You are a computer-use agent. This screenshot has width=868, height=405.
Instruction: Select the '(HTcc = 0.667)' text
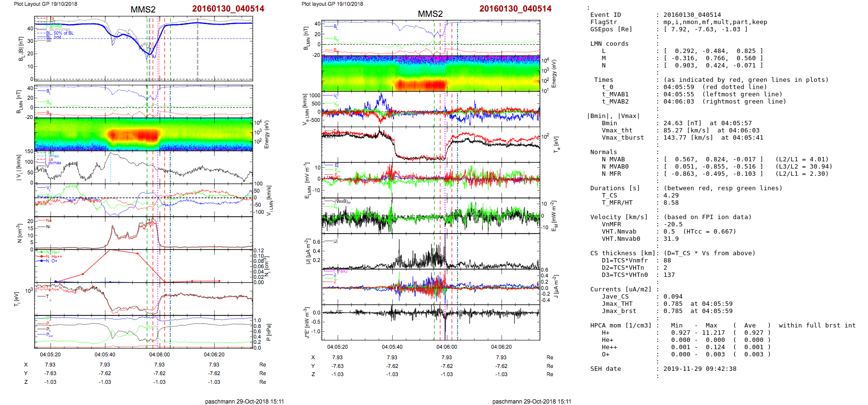(709, 232)
